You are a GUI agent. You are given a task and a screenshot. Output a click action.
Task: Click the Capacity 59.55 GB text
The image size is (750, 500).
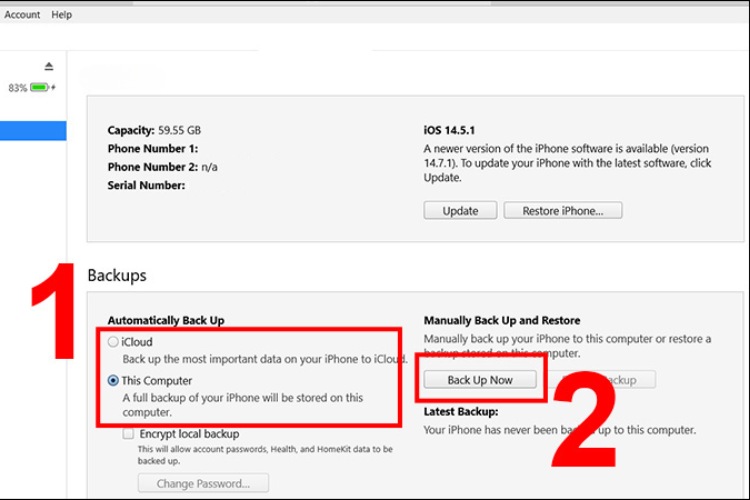pyautogui.click(x=154, y=131)
